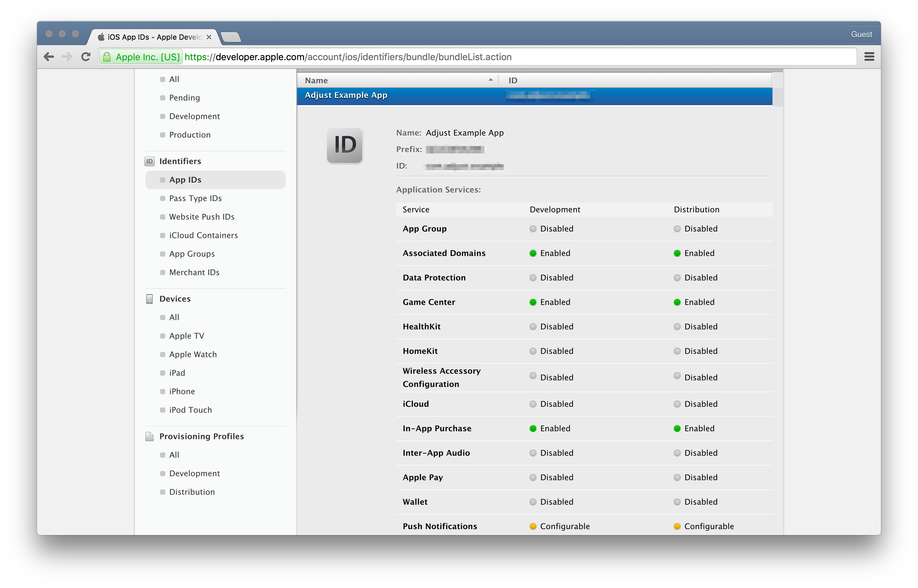Open Pending certificates in sidebar

(x=185, y=98)
